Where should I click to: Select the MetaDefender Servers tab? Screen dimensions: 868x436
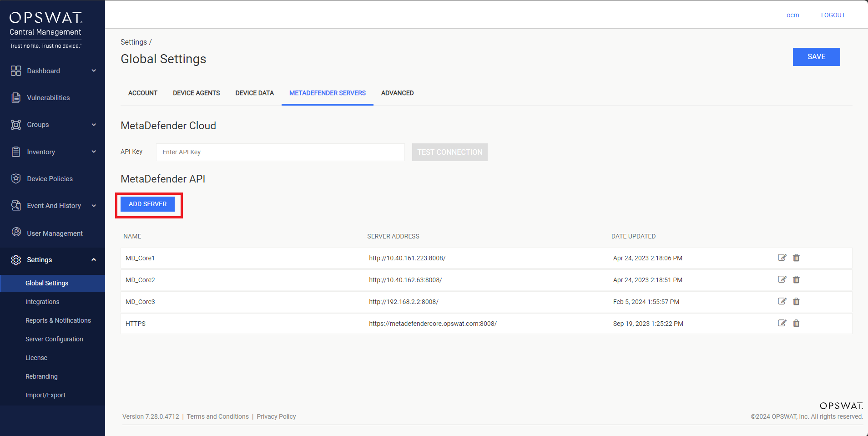(328, 93)
